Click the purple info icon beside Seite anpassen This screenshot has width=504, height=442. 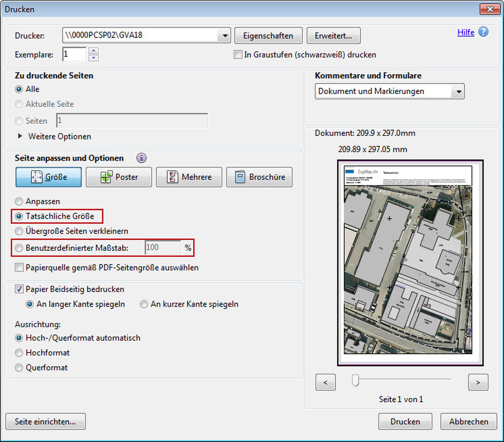141,158
